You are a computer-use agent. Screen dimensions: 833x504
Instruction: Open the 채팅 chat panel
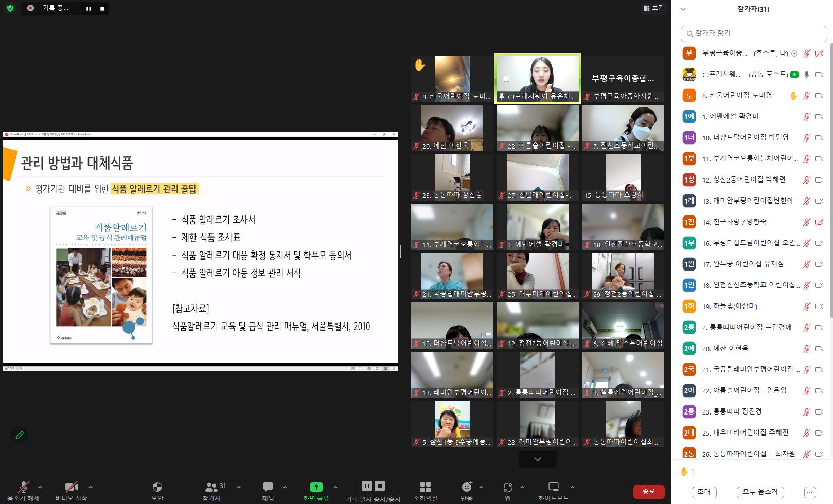pos(268,491)
